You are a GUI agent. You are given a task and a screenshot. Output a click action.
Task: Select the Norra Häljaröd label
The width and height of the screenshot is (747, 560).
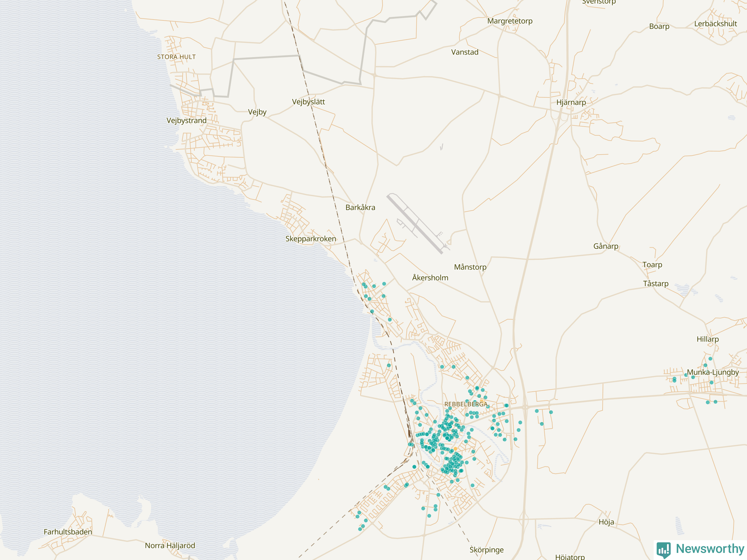[x=170, y=545]
